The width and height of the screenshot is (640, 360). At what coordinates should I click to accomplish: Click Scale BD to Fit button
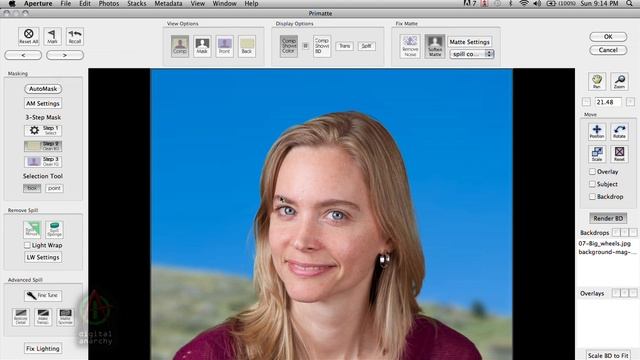pos(608,356)
